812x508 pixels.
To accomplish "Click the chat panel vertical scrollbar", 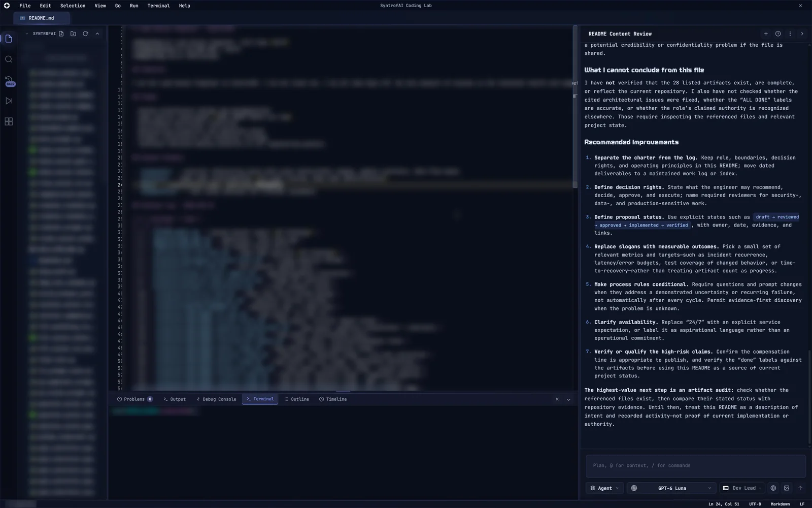I will tap(809, 396).
